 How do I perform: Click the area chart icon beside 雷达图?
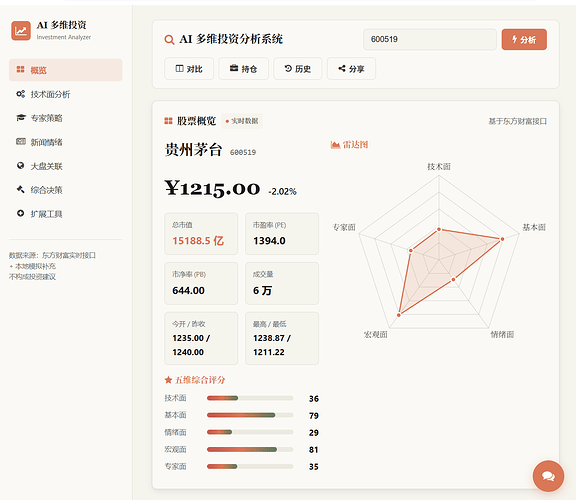pos(335,144)
